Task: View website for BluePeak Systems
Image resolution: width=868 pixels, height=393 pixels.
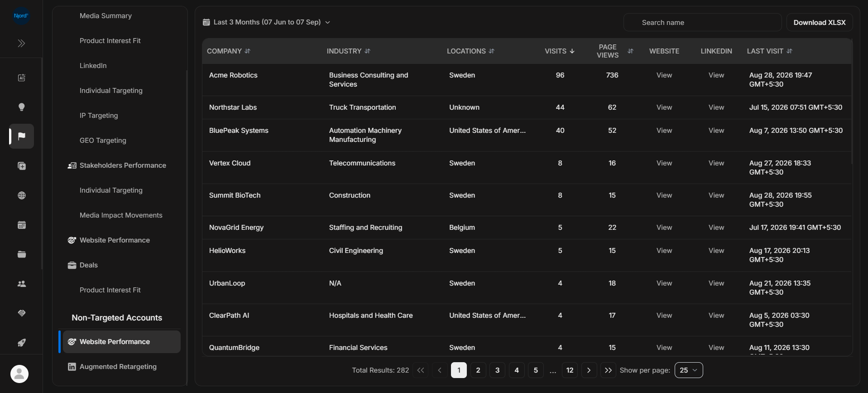Action: (664, 131)
